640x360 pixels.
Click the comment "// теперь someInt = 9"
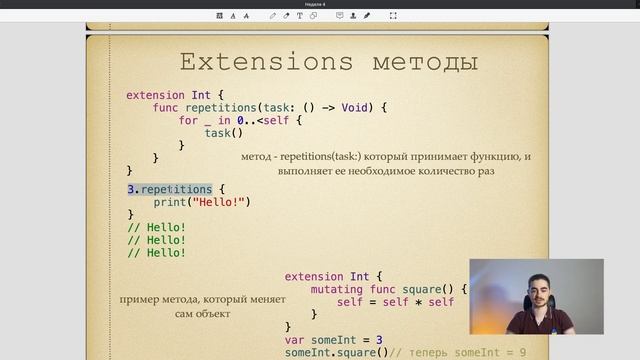pyautogui.click(x=458, y=353)
